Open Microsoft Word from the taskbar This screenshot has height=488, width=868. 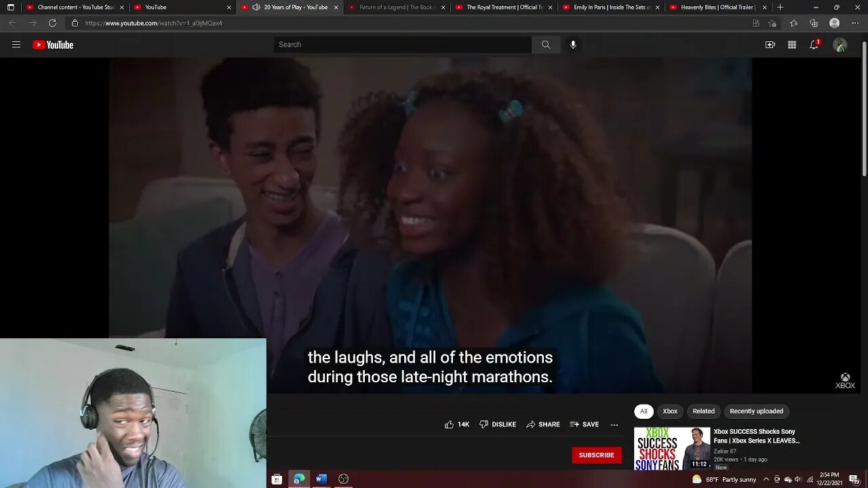pyautogui.click(x=321, y=479)
